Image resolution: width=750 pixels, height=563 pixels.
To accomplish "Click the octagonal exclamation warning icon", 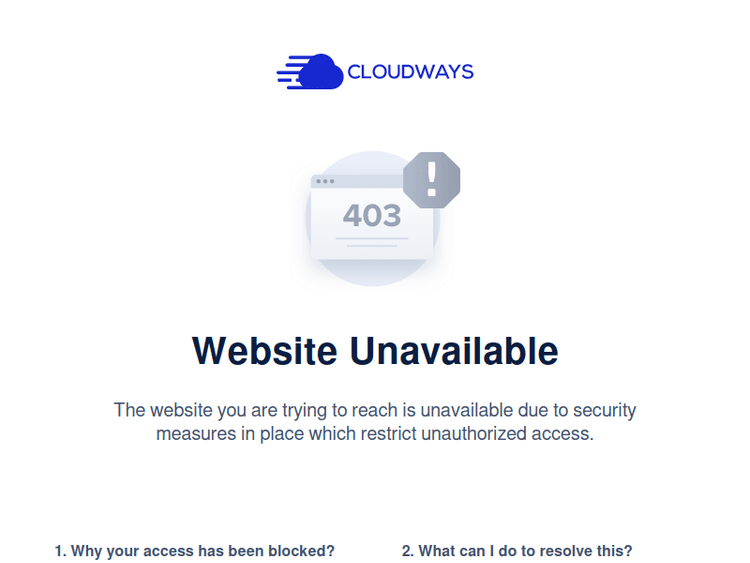I will pyautogui.click(x=431, y=180).
